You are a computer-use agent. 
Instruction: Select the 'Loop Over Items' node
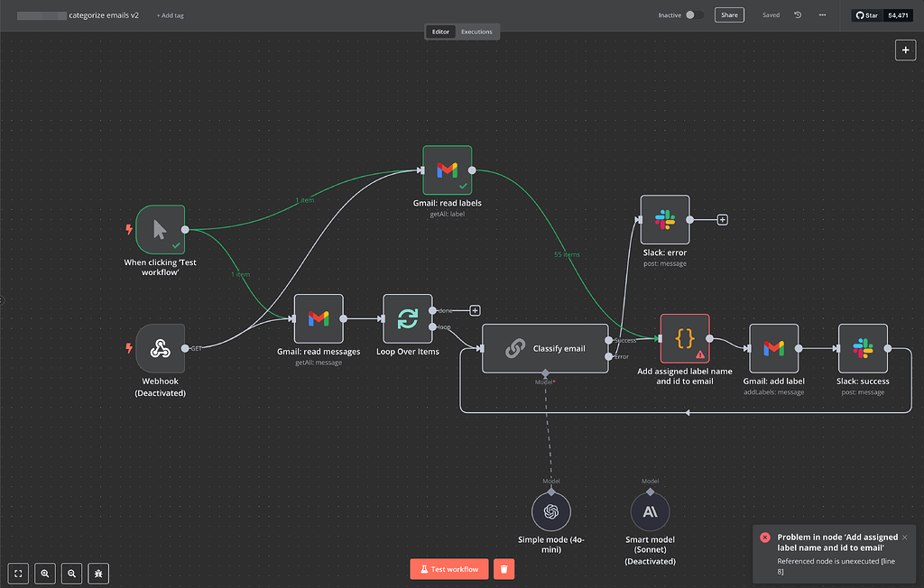coord(408,317)
